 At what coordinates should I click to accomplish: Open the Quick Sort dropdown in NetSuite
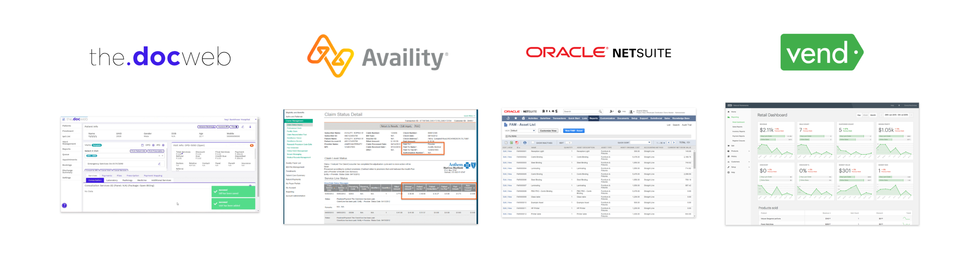[641, 142]
